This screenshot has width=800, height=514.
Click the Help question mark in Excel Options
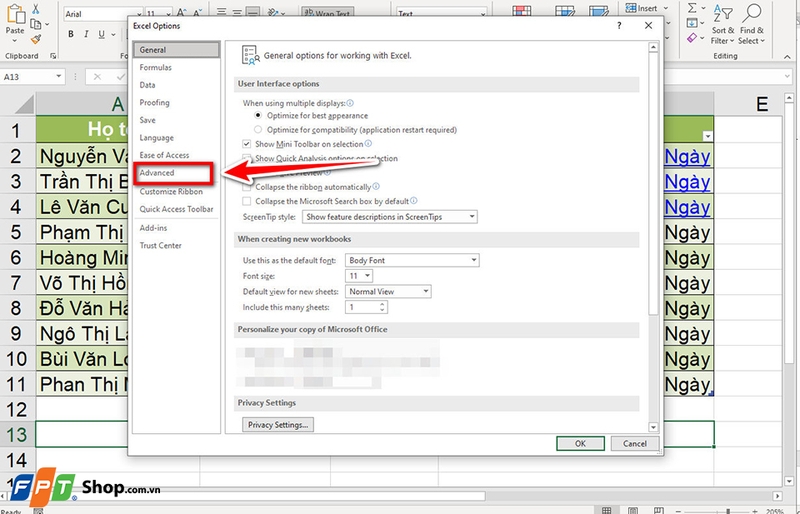point(619,26)
